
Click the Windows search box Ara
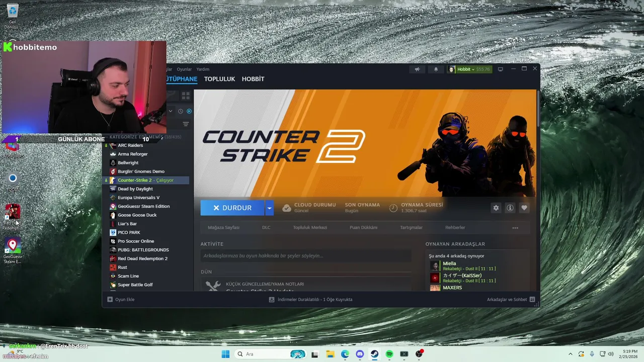tap(271, 354)
